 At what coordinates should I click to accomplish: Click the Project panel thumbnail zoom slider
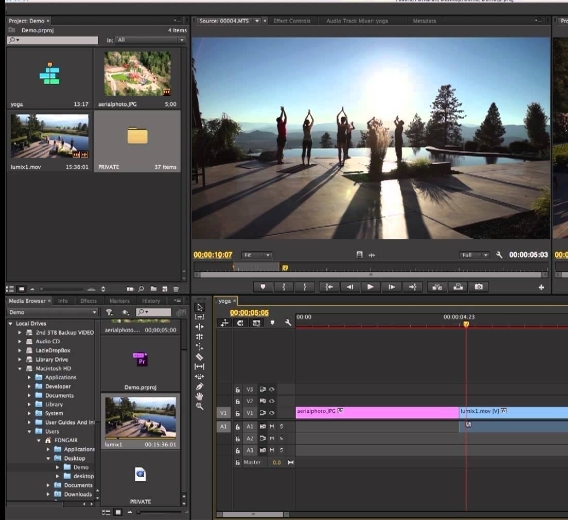(62, 289)
